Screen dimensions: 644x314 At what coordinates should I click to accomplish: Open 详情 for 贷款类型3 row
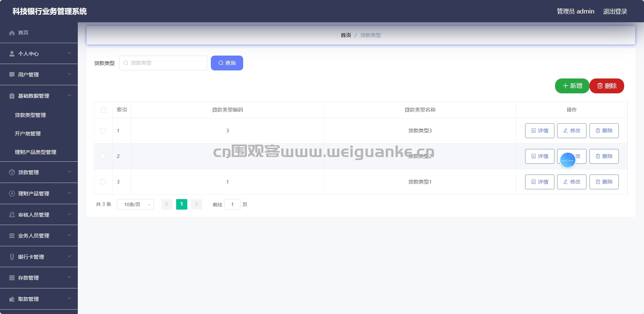tap(540, 131)
